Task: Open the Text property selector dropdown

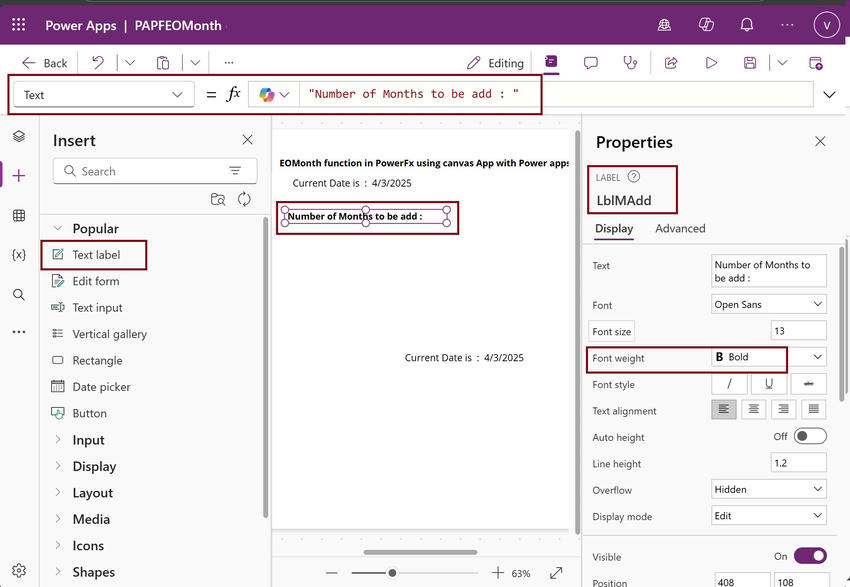Action: click(104, 95)
